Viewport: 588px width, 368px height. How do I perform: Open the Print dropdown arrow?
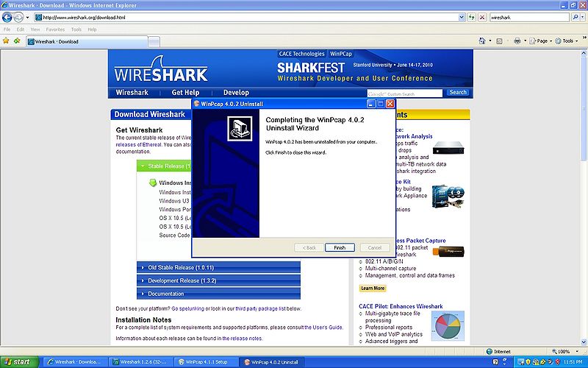525,41
